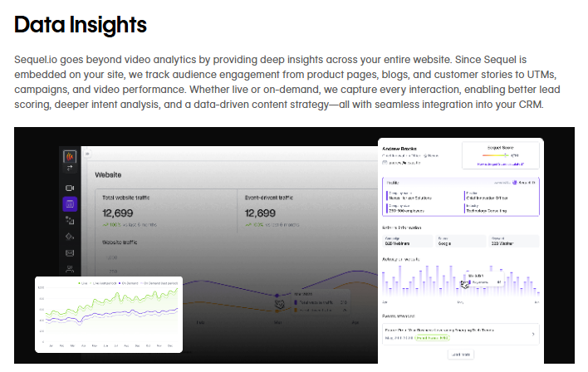Expand the Profile section header
Image resolution: width=588 pixels, height=372 pixels.
coord(394,181)
